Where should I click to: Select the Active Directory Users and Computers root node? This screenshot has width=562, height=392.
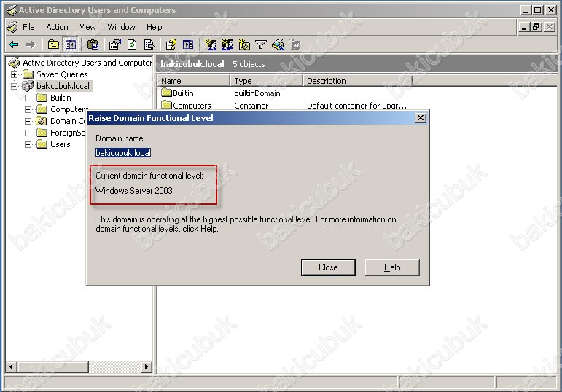[x=87, y=63]
